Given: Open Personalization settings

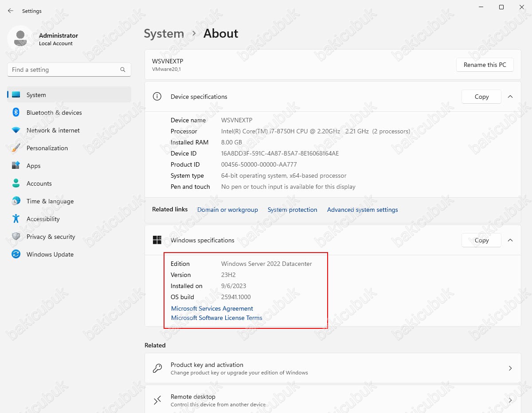Looking at the screenshot, I should [x=69, y=148].
